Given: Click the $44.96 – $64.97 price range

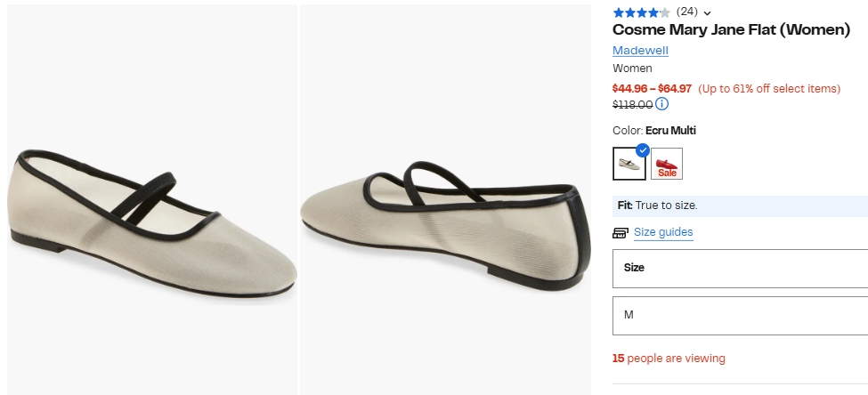Looking at the screenshot, I should [x=652, y=88].
